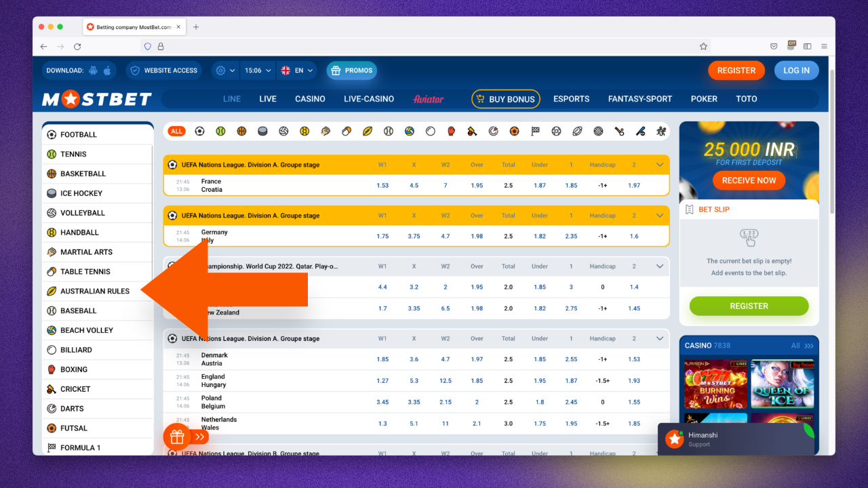Image resolution: width=868 pixels, height=488 pixels.
Task: Filter events by boxing glove icon
Action: 452,131
